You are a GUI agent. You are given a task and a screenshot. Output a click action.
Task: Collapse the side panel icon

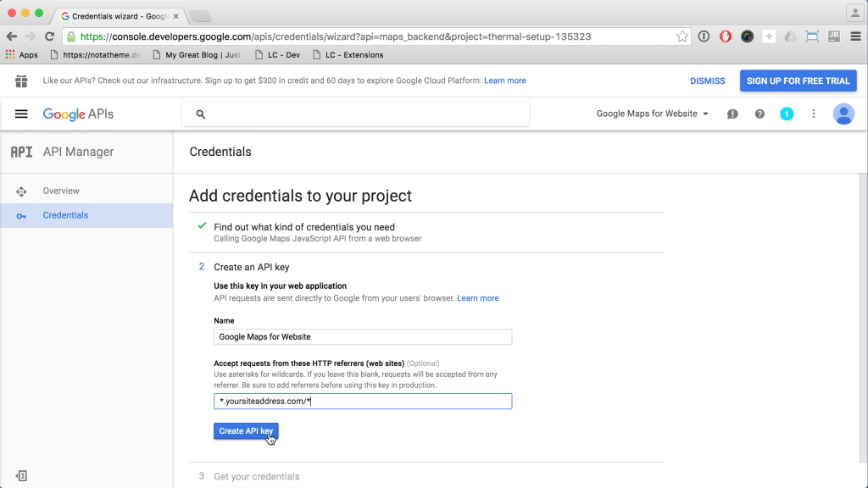tap(21, 475)
